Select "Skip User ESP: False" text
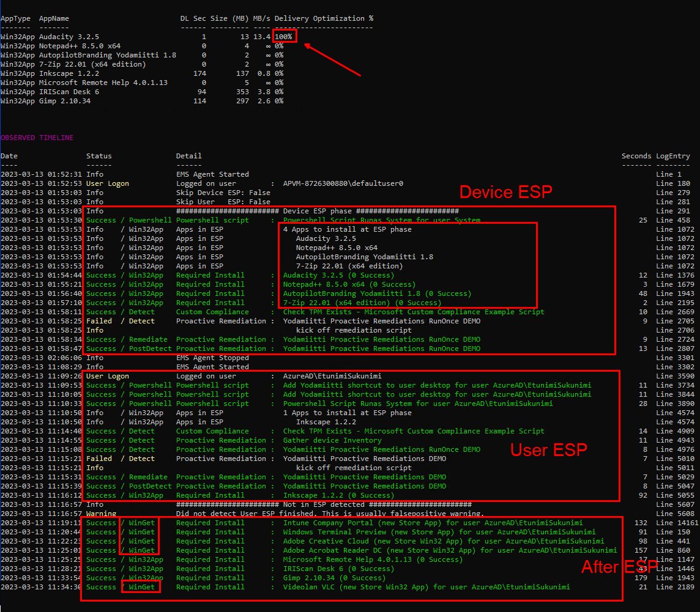 point(223,202)
